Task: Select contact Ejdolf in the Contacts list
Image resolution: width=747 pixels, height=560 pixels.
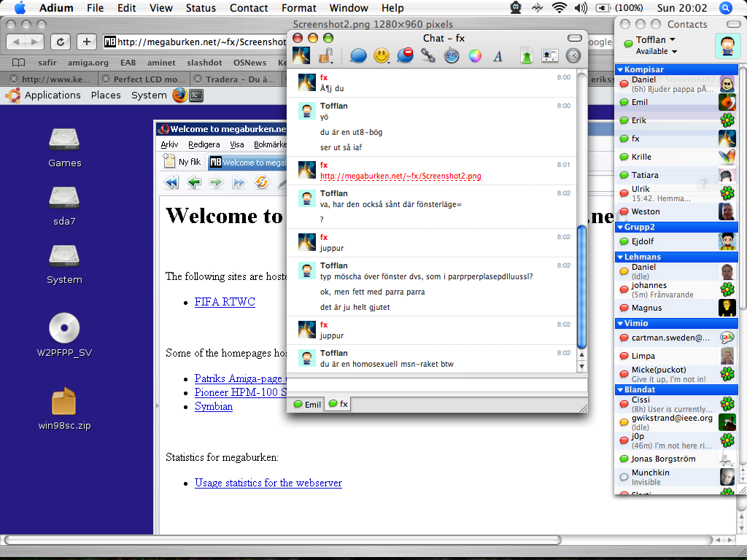Action: (676, 241)
